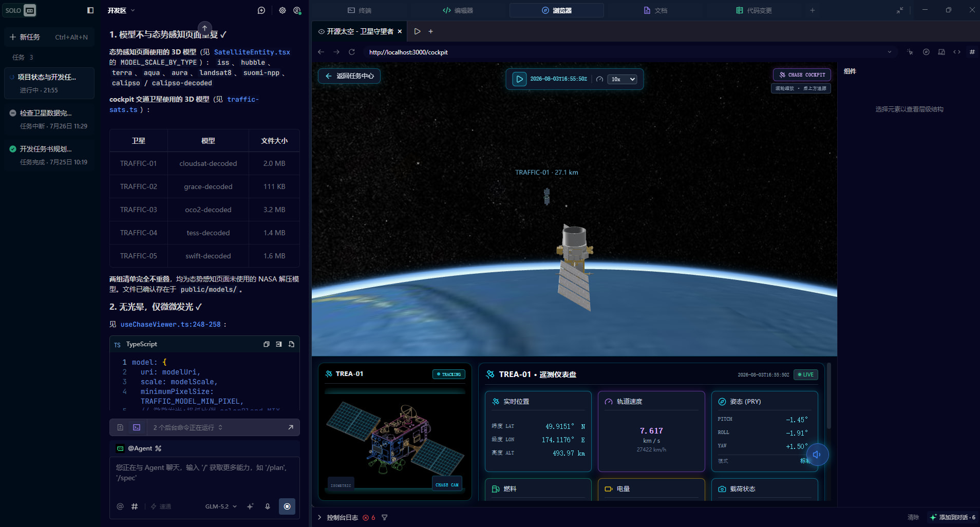Toggle the responsive device view icon
The image size is (980, 527).
tap(941, 52)
